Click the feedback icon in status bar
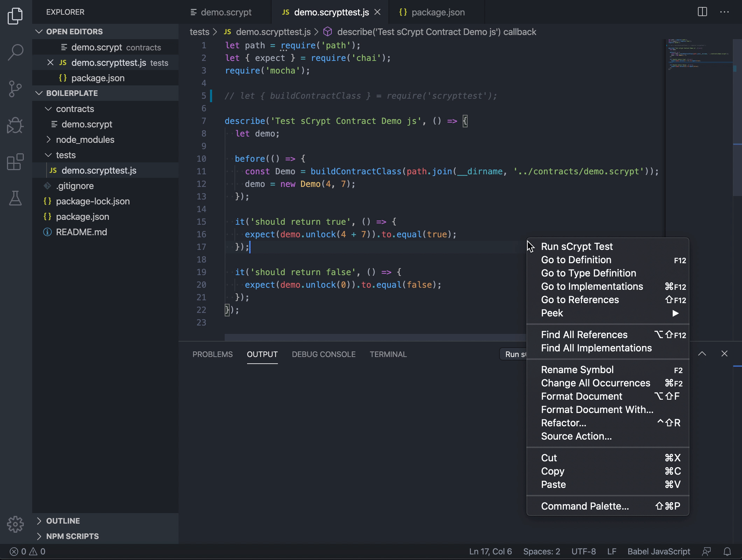742x560 pixels. coord(706,552)
